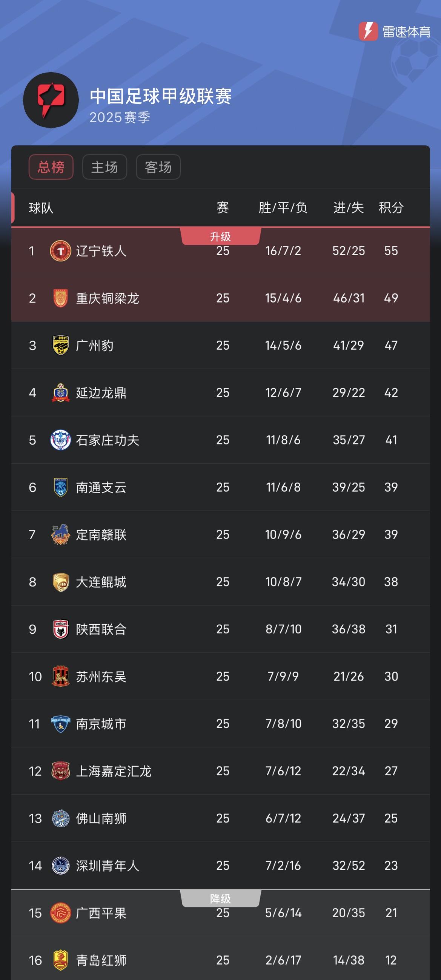Tap the Guangzhou Leopard (广州豹) badge

[x=60, y=346]
